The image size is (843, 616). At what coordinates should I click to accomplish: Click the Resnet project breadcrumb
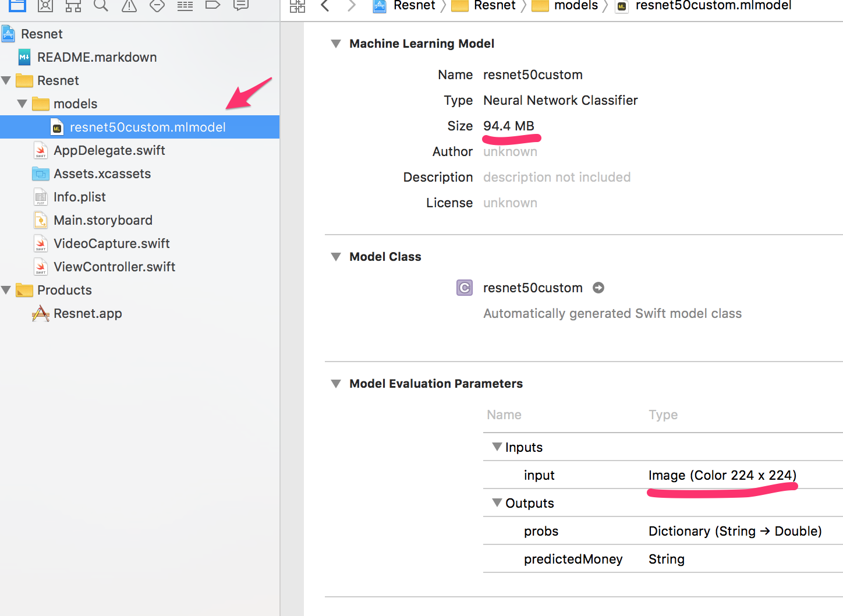pos(414,6)
